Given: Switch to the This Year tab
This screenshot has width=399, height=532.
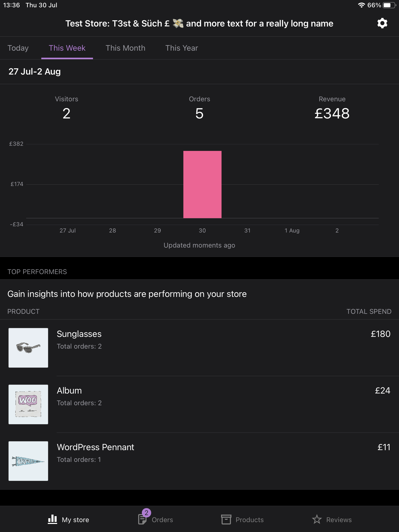Looking at the screenshot, I should (182, 48).
